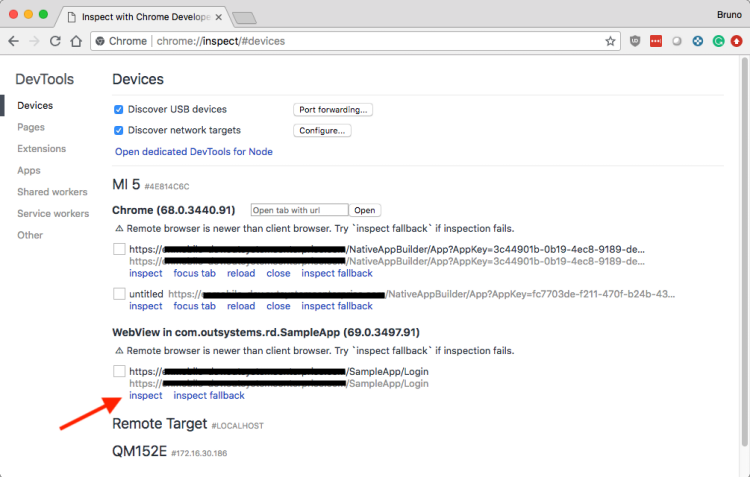
Task: Click the Open tab with url field
Action: [x=299, y=210]
